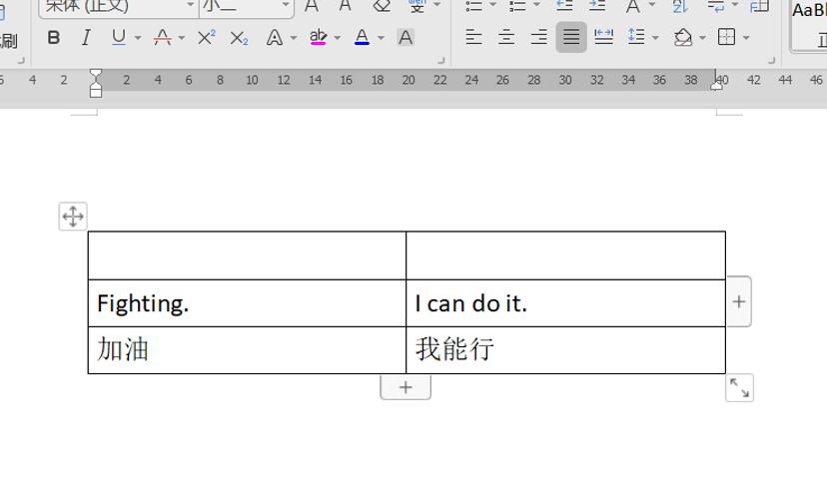Image resolution: width=827 pixels, height=504 pixels.
Task: Click the 'I can do it.' cell
Action: (566, 303)
